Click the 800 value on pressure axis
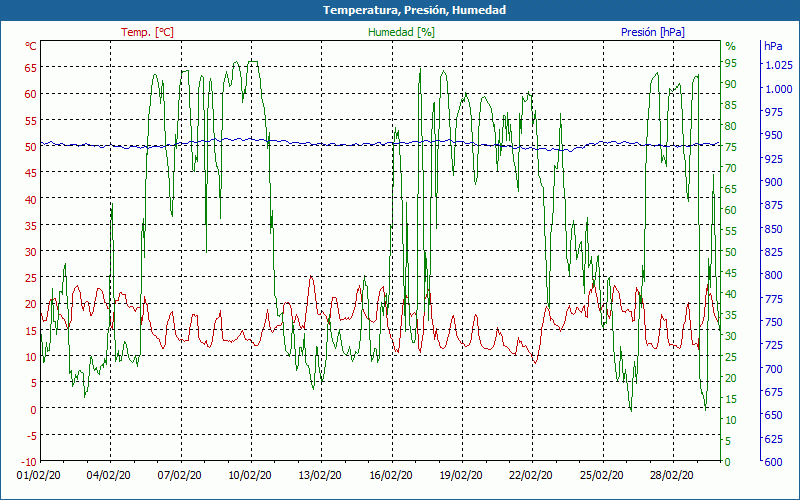Image resolution: width=800 pixels, height=500 pixels. click(773, 275)
